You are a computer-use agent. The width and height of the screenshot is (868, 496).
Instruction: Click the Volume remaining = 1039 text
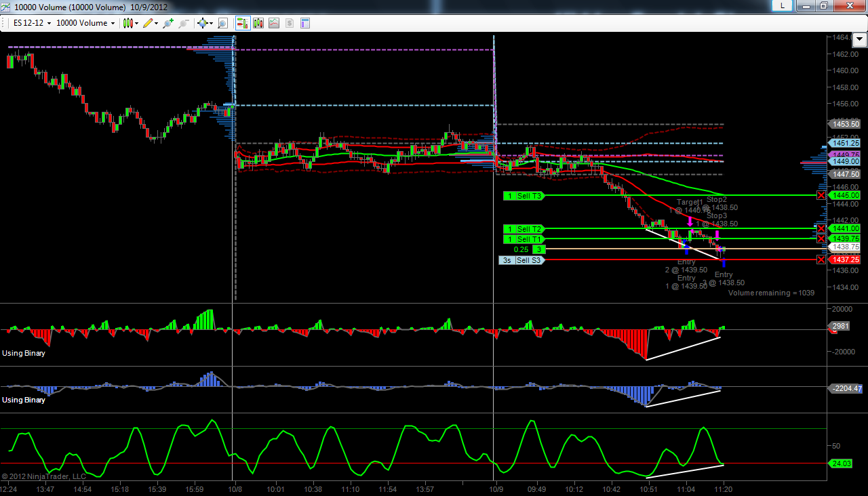point(772,293)
